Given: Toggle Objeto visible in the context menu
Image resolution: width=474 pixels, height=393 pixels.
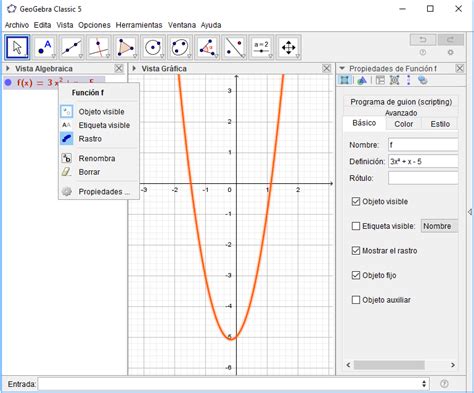Looking at the screenshot, I should (99, 112).
